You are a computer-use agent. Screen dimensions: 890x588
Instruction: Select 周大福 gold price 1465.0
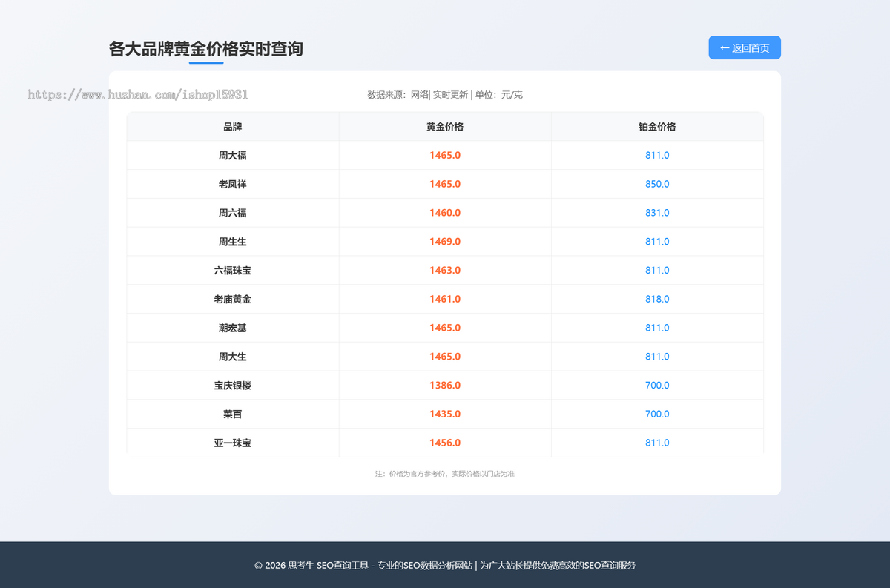point(445,156)
